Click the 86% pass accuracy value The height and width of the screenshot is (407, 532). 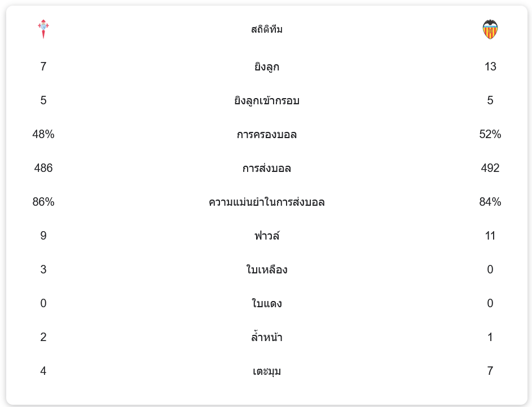click(x=43, y=202)
